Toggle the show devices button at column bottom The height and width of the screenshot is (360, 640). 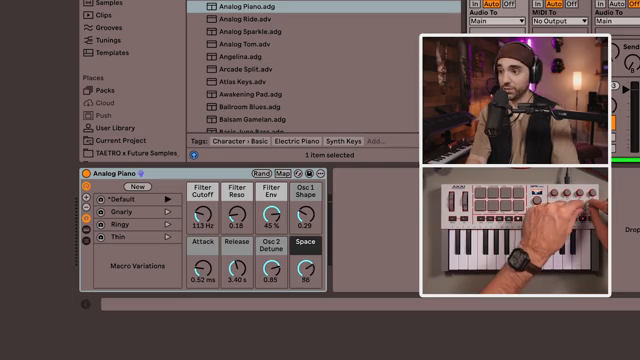[86, 241]
